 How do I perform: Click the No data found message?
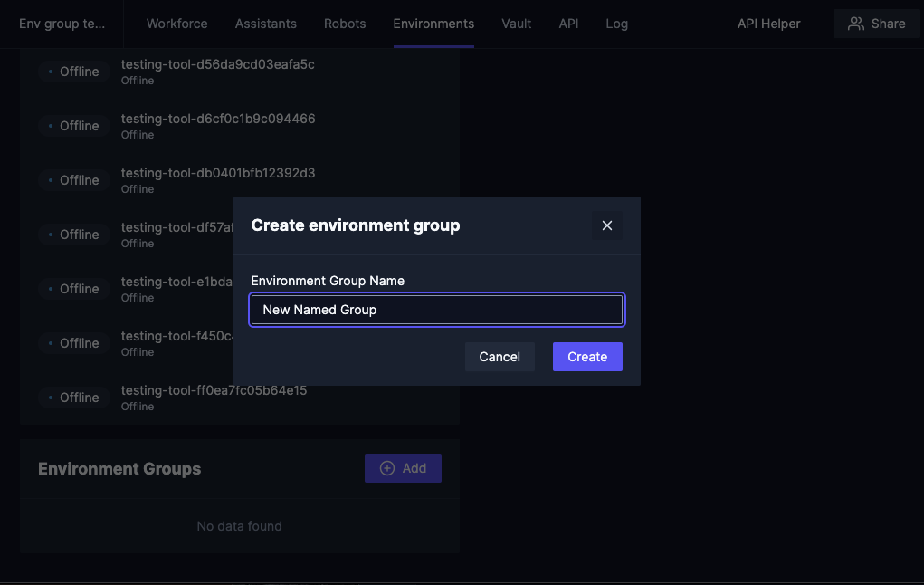point(239,526)
